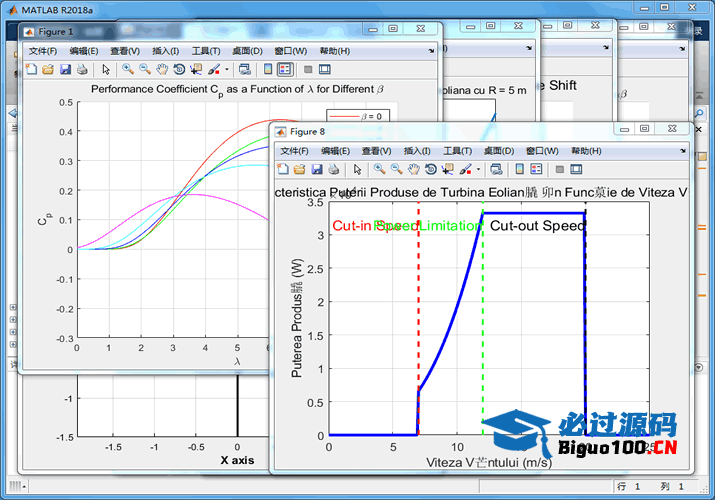
Task: Click Cut-out Speed label in Figure 8 plot
Action: pyautogui.click(x=537, y=226)
